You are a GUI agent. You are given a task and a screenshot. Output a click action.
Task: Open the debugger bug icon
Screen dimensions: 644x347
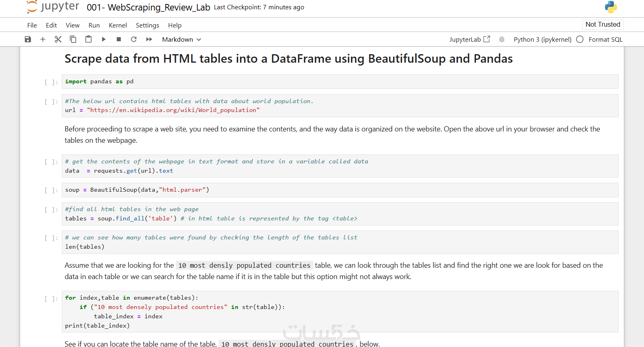[x=502, y=39]
